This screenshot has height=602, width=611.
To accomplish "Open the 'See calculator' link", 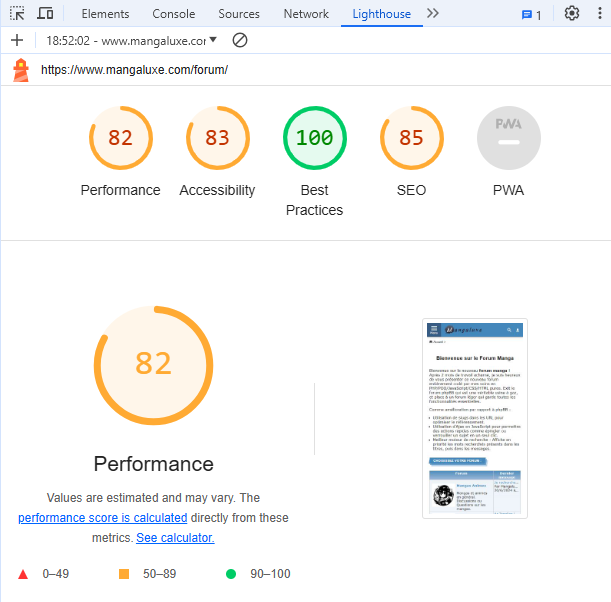I will point(175,538).
